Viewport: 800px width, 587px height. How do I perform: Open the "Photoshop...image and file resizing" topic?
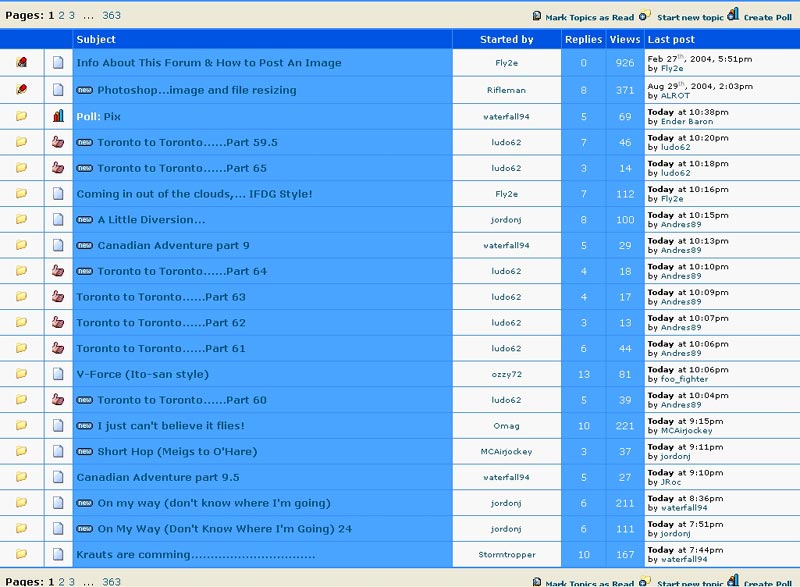tap(196, 90)
